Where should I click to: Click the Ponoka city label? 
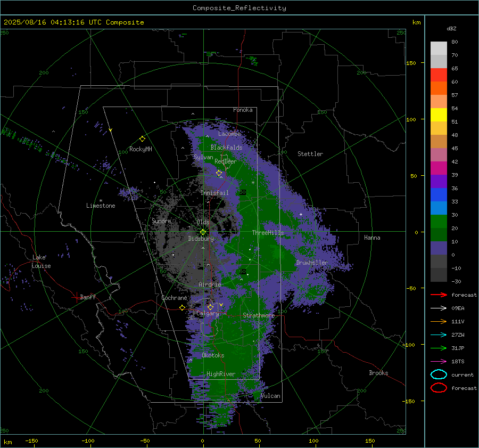pos(243,110)
